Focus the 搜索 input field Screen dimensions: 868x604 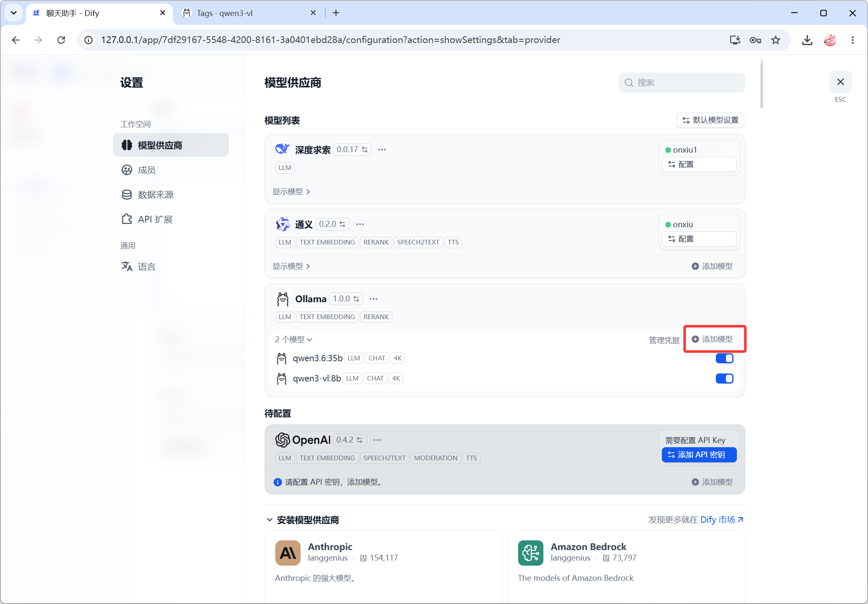pos(682,83)
